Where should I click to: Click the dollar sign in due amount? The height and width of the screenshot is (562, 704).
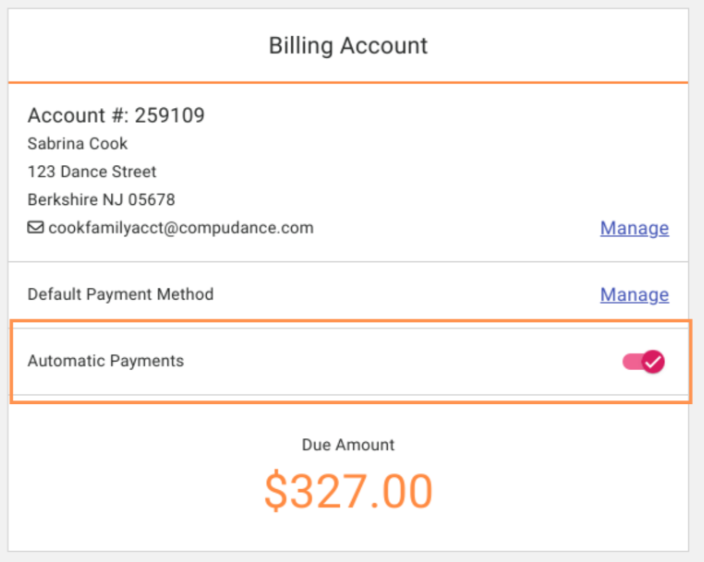click(x=276, y=491)
